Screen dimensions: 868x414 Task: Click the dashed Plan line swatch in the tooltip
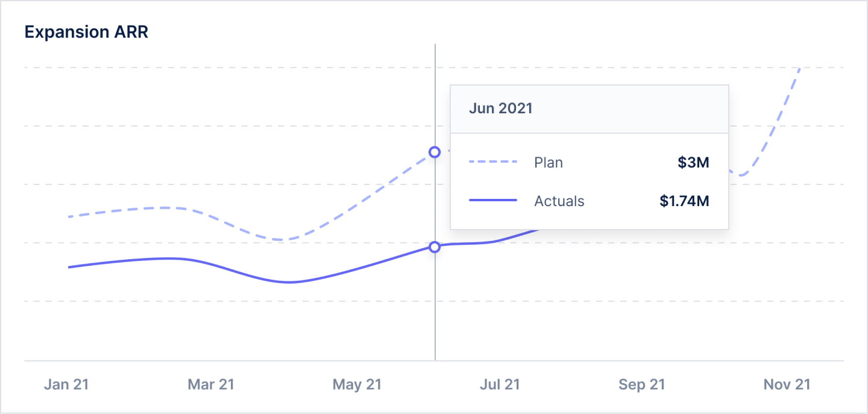point(492,163)
